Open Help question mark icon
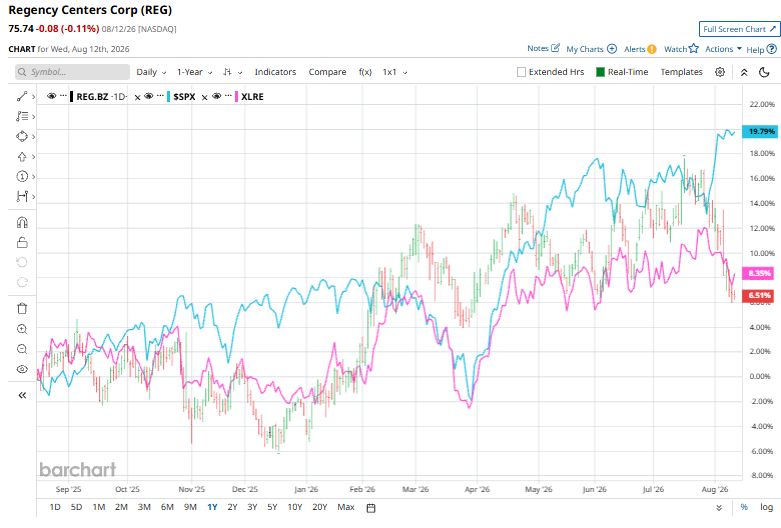This screenshot has width=781, height=528. pyautogui.click(x=772, y=49)
